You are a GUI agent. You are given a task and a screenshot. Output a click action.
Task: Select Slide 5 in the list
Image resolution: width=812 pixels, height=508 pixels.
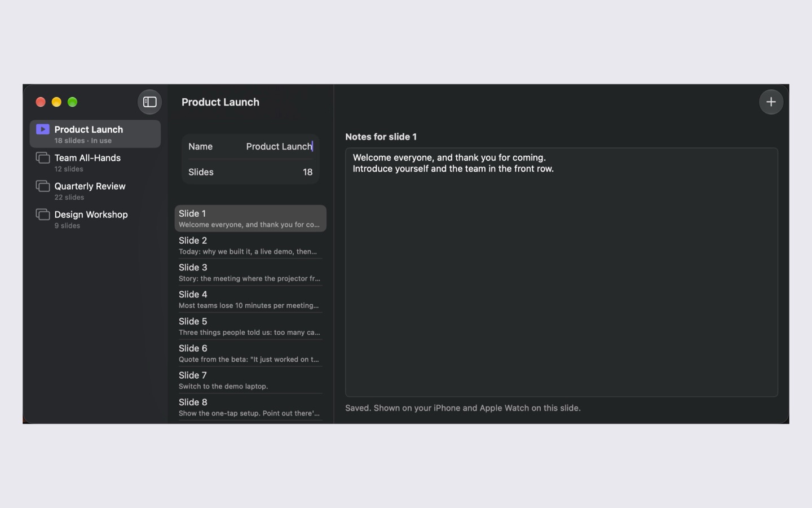tap(250, 326)
